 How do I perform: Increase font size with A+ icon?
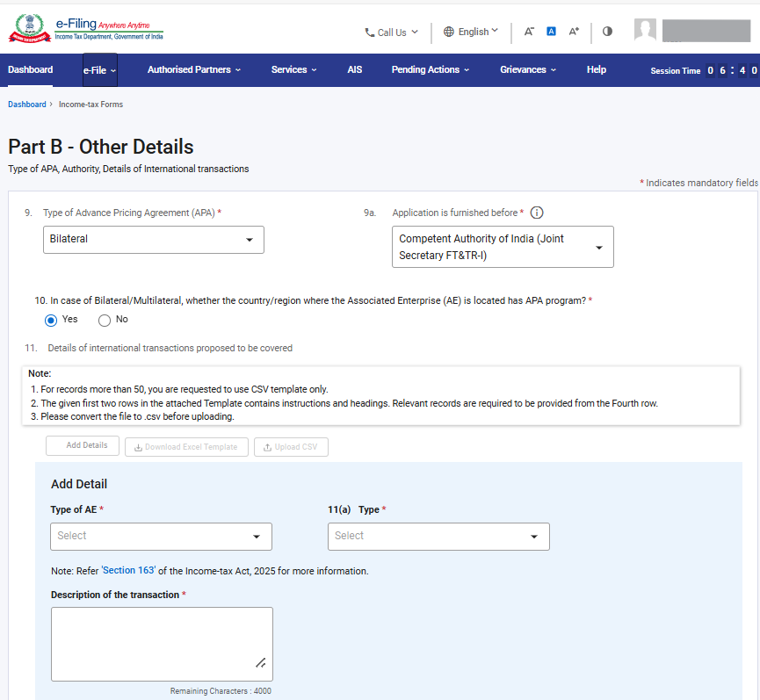point(574,32)
